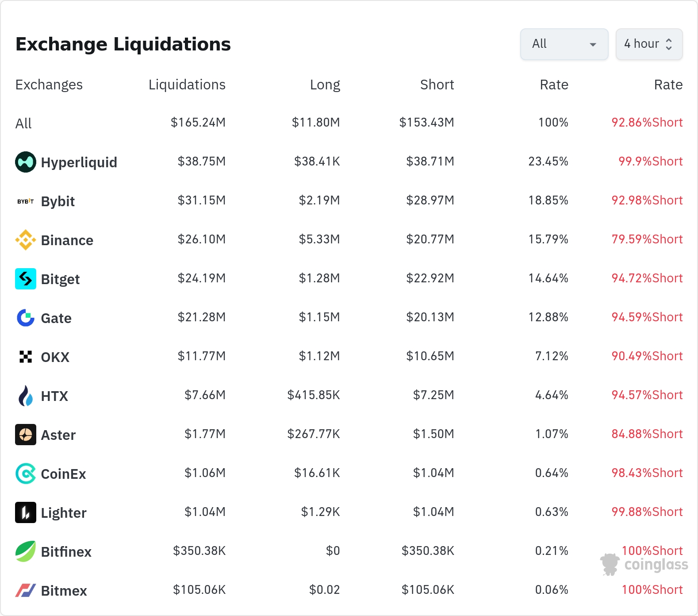Click the Bybit logo icon
698x616 pixels.
point(26,201)
